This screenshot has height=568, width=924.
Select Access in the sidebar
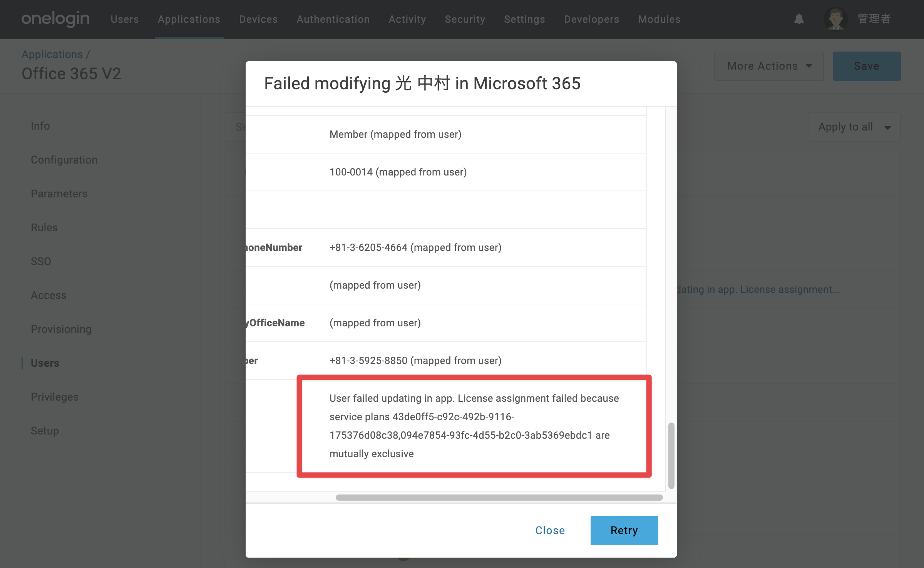click(x=49, y=295)
